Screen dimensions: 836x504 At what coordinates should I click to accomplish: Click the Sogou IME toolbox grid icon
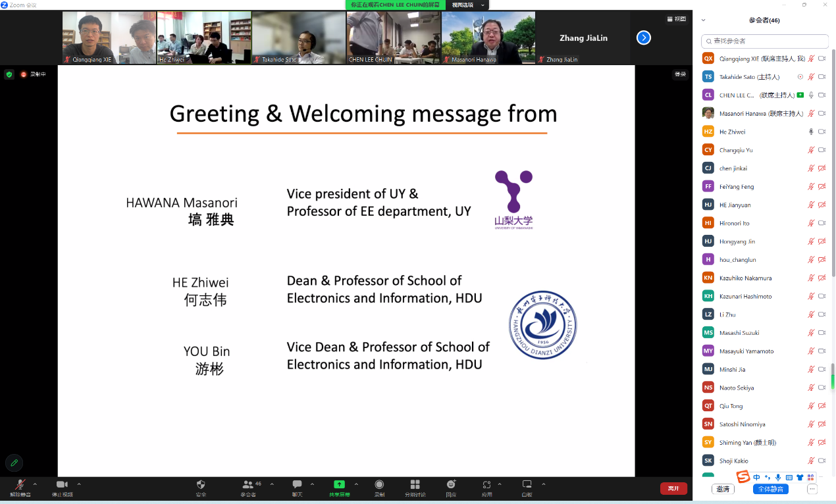coord(810,477)
